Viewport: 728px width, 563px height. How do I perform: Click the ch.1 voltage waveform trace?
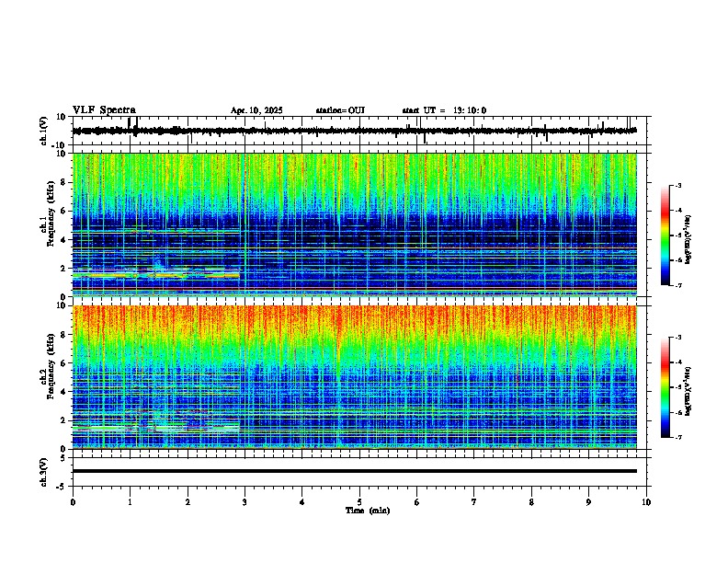pos(354,131)
